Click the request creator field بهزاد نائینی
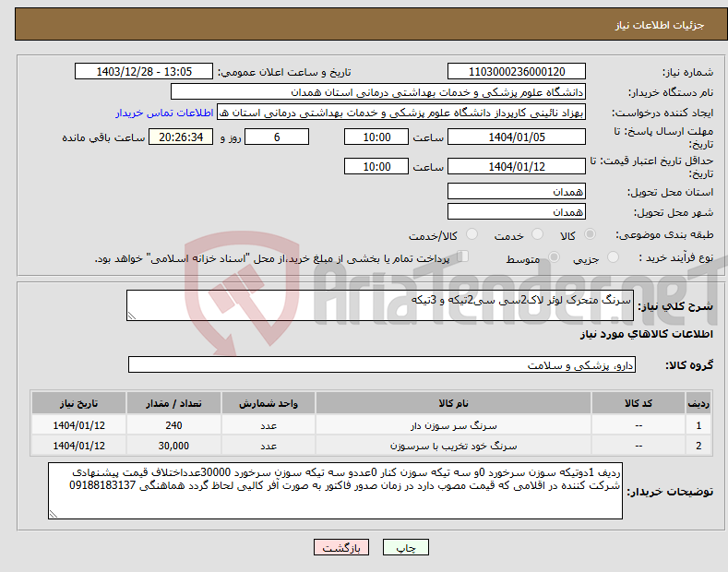The image size is (728, 572). (401, 113)
